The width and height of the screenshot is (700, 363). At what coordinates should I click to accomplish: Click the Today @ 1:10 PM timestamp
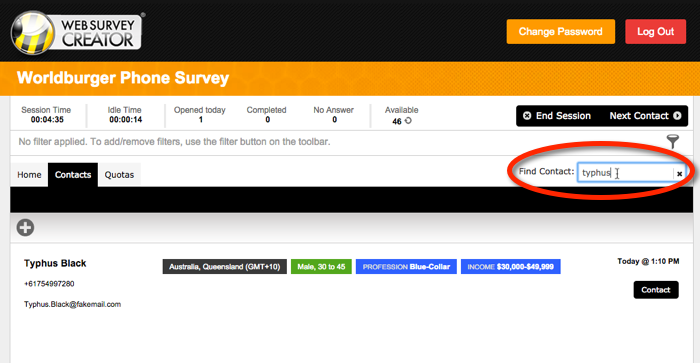[648, 261]
